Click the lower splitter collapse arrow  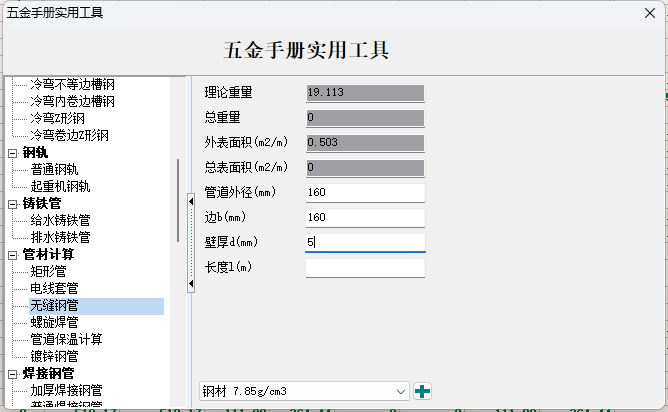191,283
